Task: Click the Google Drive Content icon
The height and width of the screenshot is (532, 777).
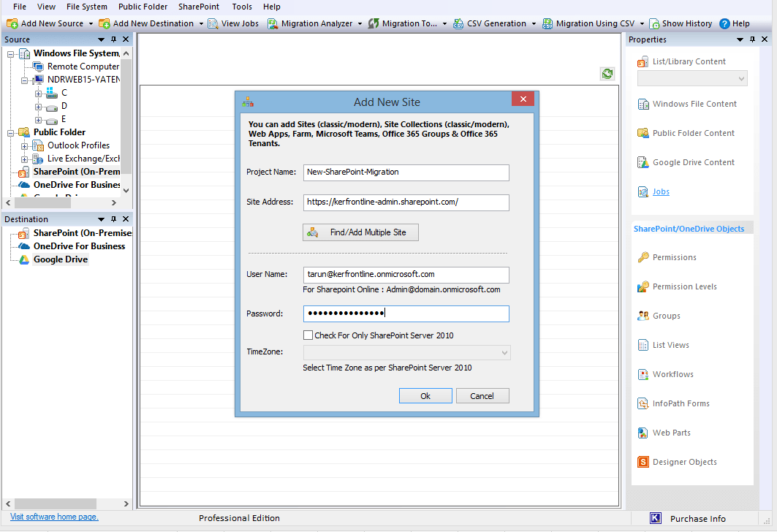Action: tap(643, 162)
